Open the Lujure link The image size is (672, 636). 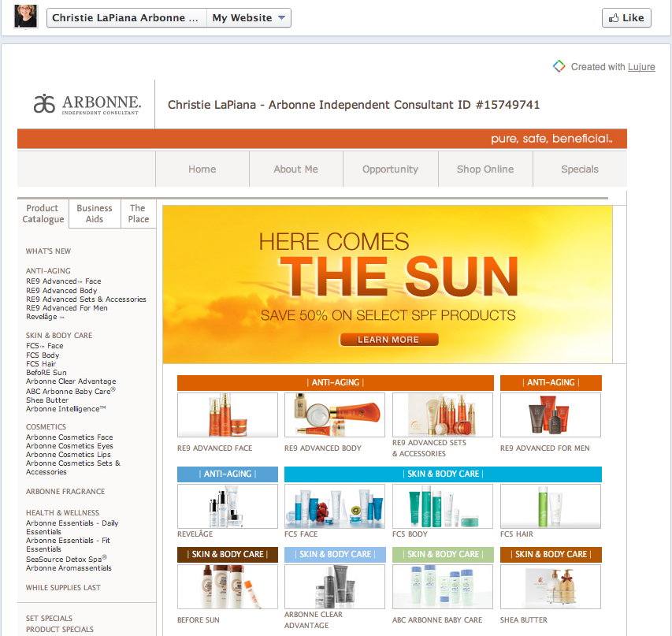point(641,67)
